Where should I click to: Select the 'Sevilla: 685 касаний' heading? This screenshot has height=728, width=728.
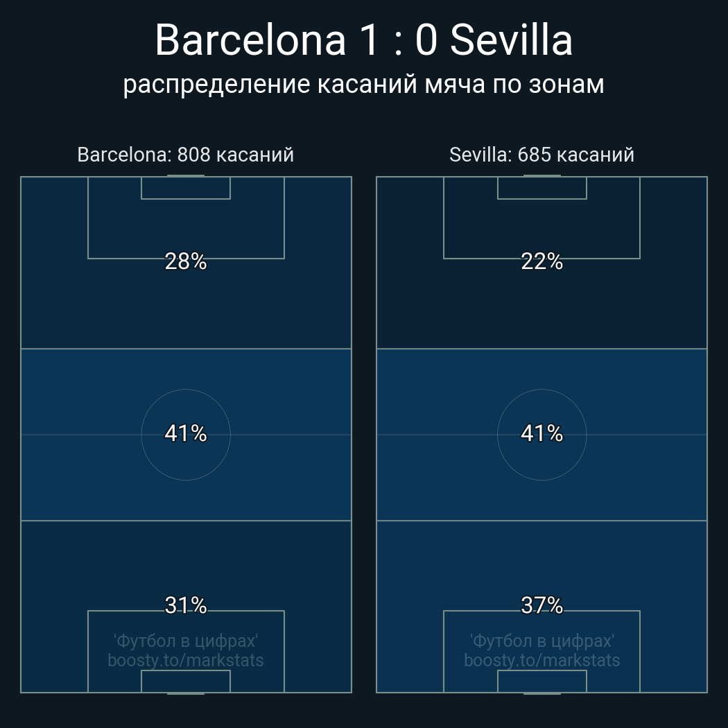(x=541, y=155)
